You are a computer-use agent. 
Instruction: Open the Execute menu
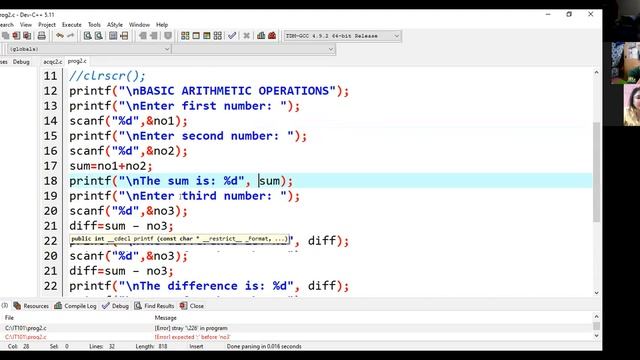pyautogui.click(x=72, y=24)
